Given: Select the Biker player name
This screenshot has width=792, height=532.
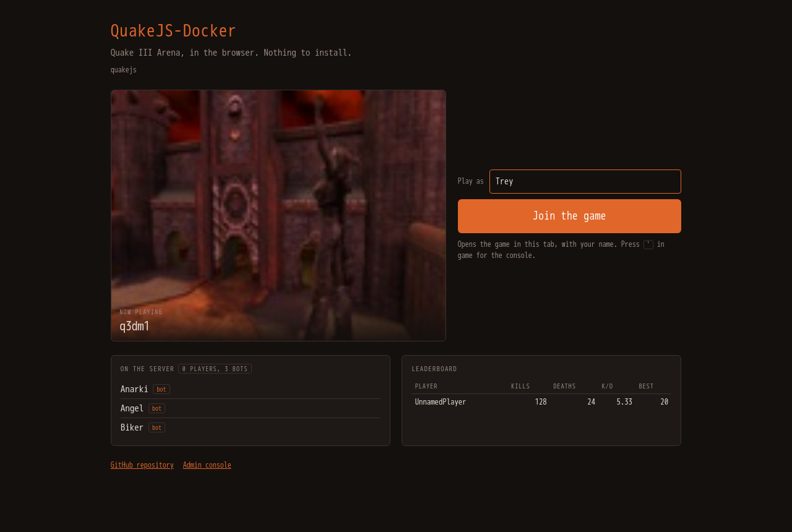Looking at the screenshot, I should coord(132,427).
